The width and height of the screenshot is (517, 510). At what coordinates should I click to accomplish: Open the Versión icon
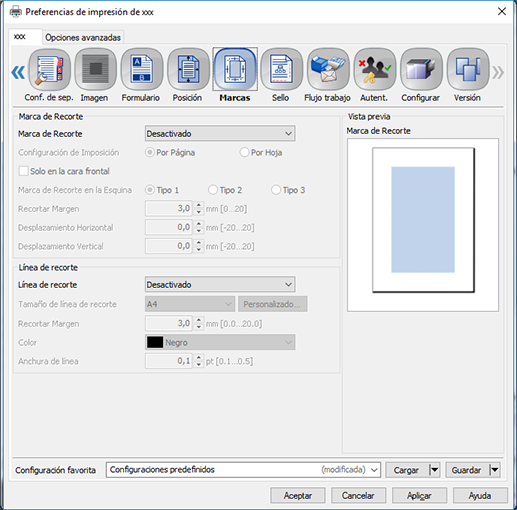(x=468, y=69)
